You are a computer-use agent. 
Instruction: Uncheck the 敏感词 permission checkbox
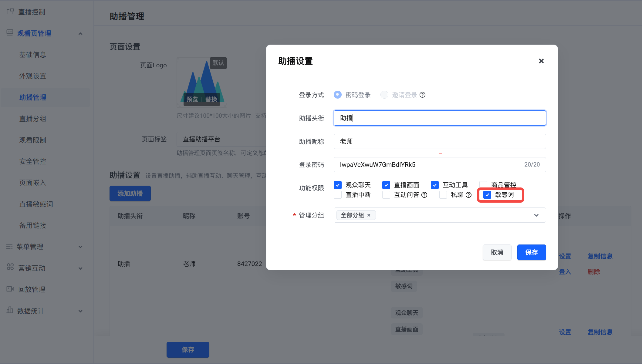[x=487, y=195]
